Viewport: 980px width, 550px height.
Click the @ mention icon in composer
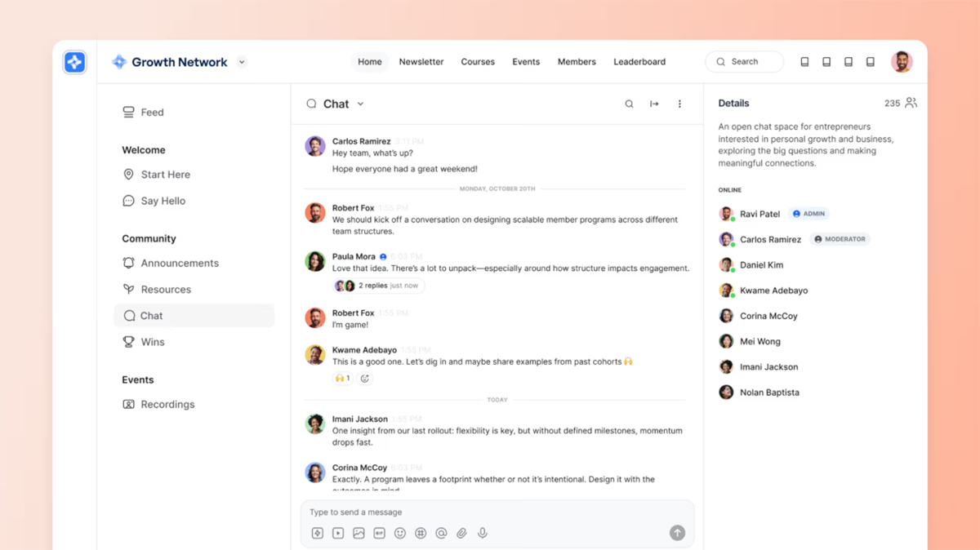441,533
